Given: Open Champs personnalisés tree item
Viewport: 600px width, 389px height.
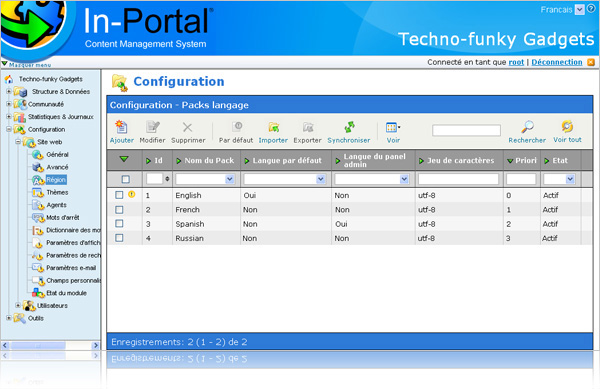Looking at the screenshot, I should click(73, 280).
